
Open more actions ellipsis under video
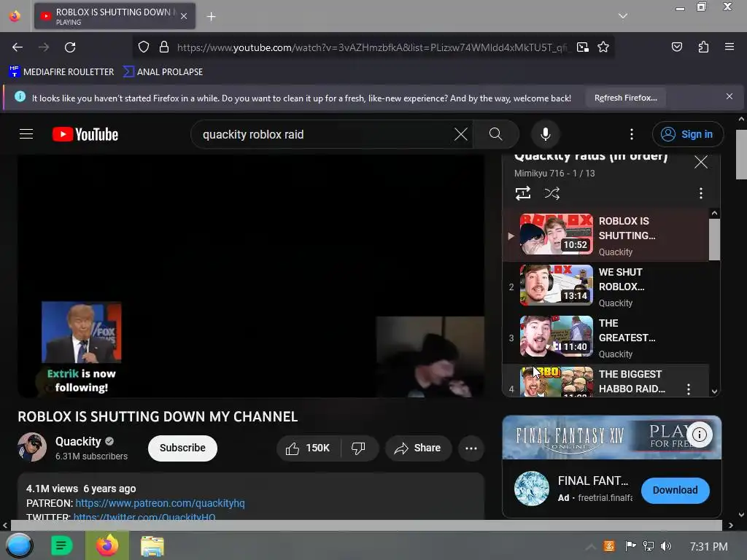tap(471, 448)
